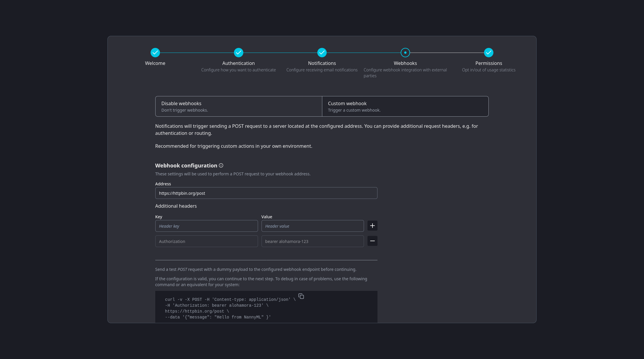This screenshot has width=644, height=359.
Task: Click the Webhooks step circle icon
Action: 405,53
